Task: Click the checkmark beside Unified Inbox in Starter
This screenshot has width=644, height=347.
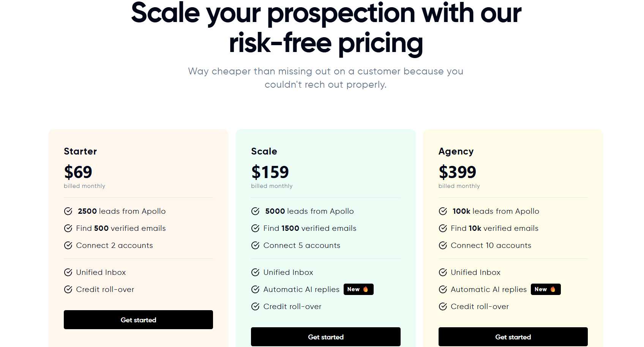Action: (68, 272)
